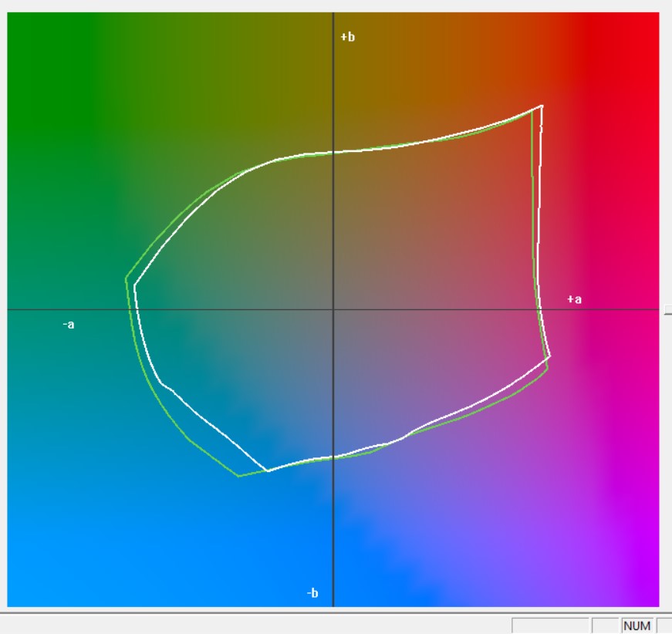Screen dimensions: 672x634
Task: Click the +b axis label
Action: [x=347, y=37]
